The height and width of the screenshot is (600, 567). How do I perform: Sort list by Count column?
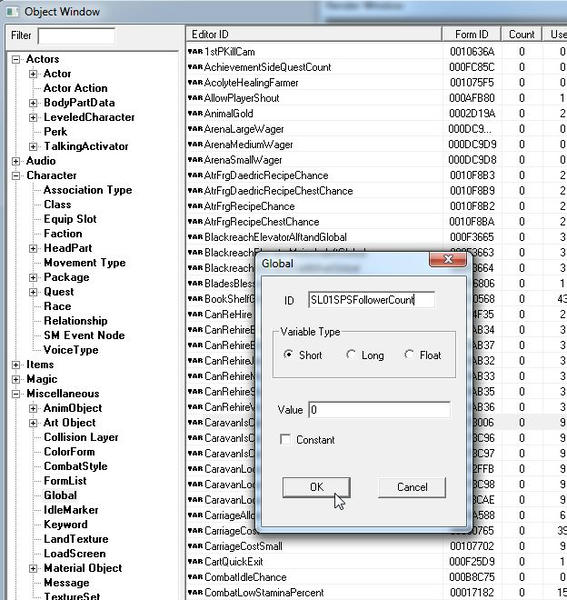[x=521, y=34]
